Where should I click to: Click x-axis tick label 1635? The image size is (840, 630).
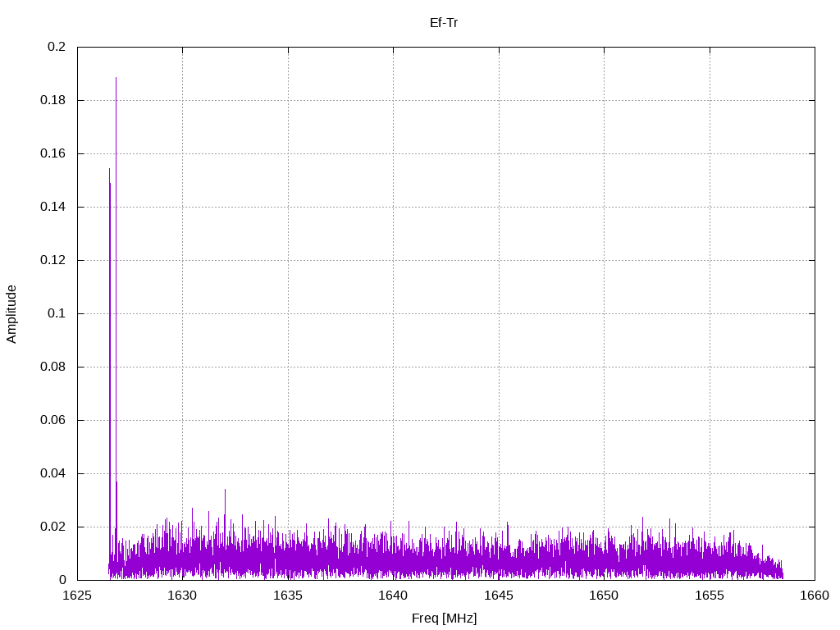[x=288, y=596]
